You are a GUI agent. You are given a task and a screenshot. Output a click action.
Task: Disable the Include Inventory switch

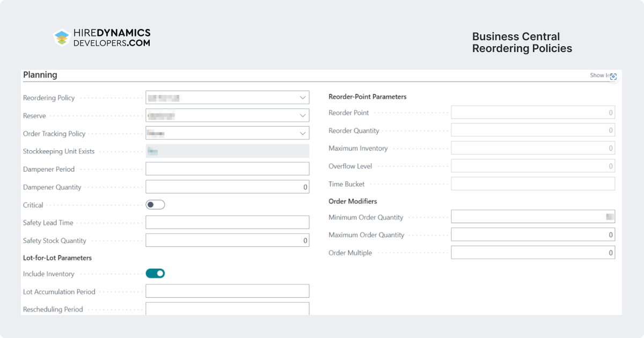155,274
